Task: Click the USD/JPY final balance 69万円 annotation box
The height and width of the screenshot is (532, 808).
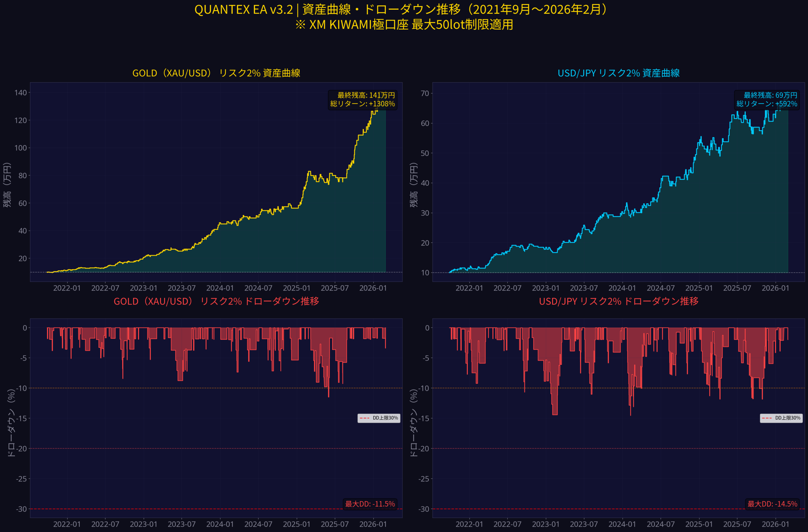Action: click(x=767, y=99)
